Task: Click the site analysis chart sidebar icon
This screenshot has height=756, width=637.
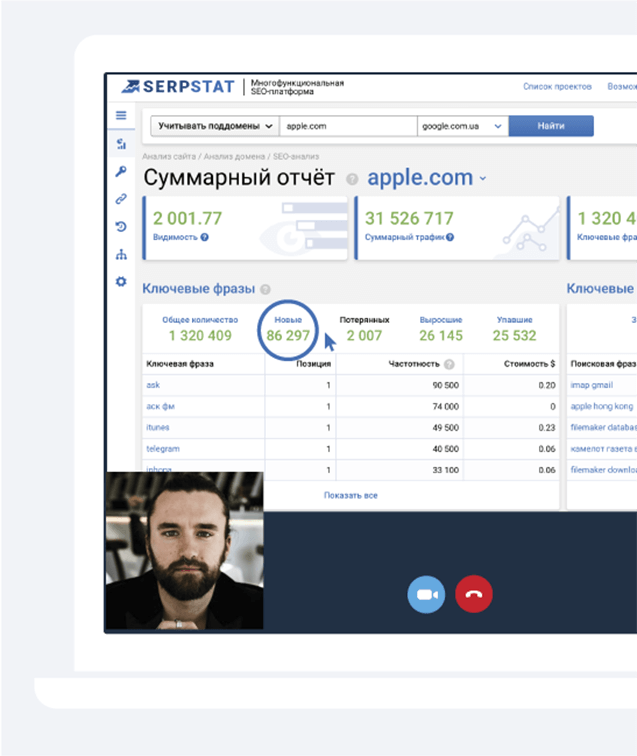Action: tap(121, 144)
